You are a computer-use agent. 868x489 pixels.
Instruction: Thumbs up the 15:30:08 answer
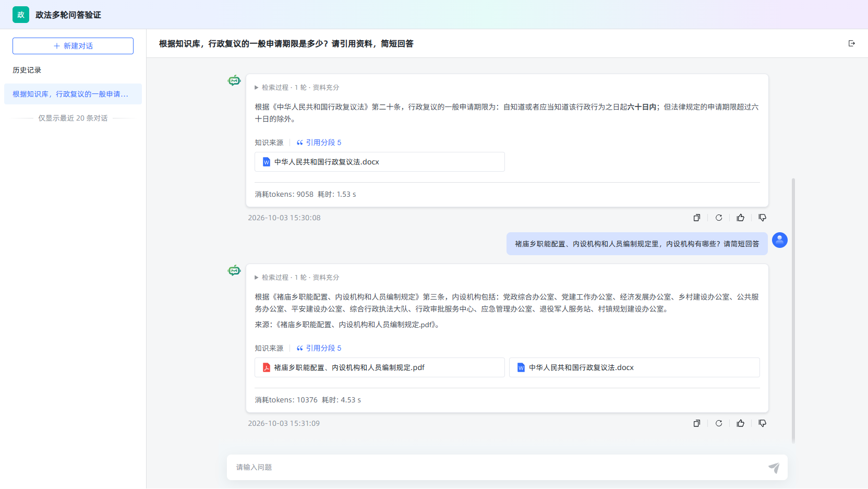click(x=741, y=218)
